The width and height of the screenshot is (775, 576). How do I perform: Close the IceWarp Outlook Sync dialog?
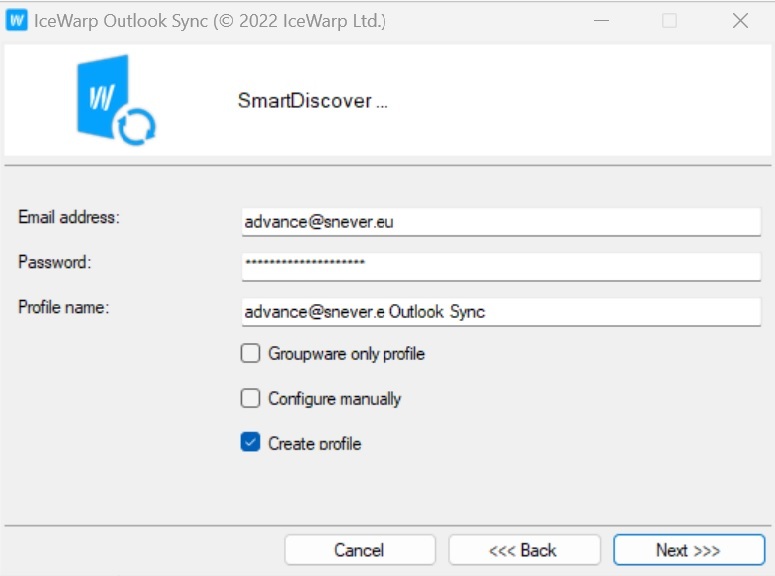click(740, 21)
